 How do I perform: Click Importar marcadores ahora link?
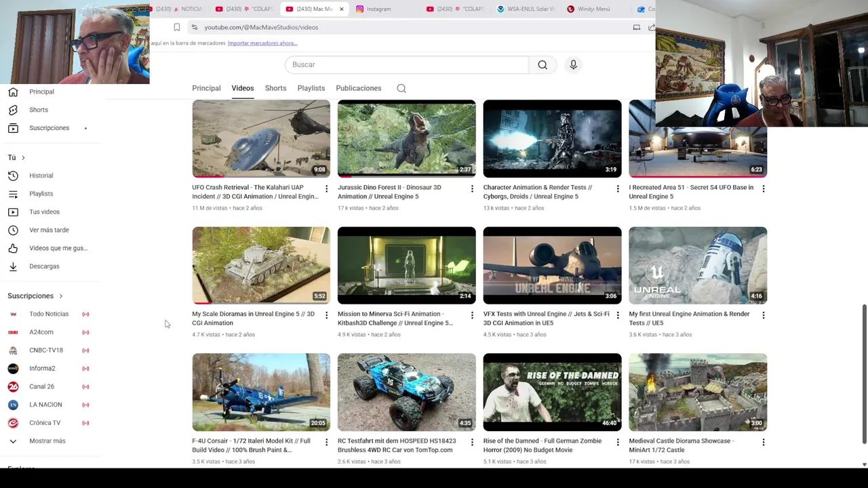pyautogui.click(x=262, y=43)
